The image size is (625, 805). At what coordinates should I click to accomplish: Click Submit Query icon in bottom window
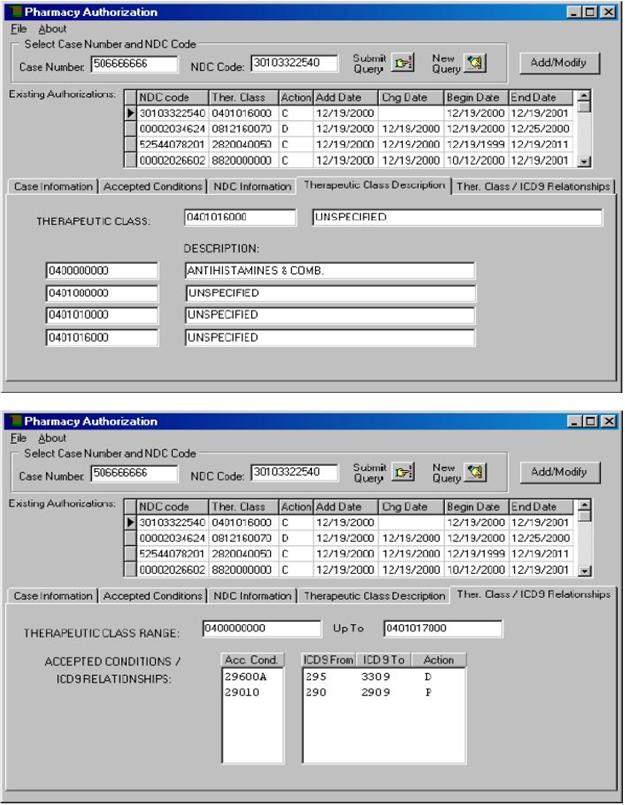(x=402, y=472)
